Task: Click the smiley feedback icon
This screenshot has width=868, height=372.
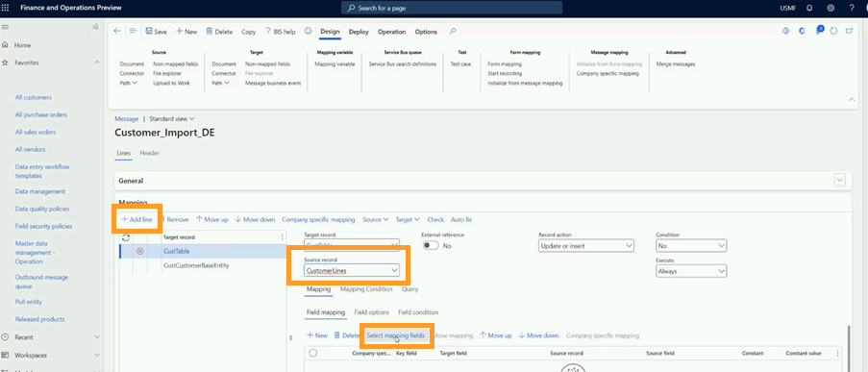Action: [309, 31]
